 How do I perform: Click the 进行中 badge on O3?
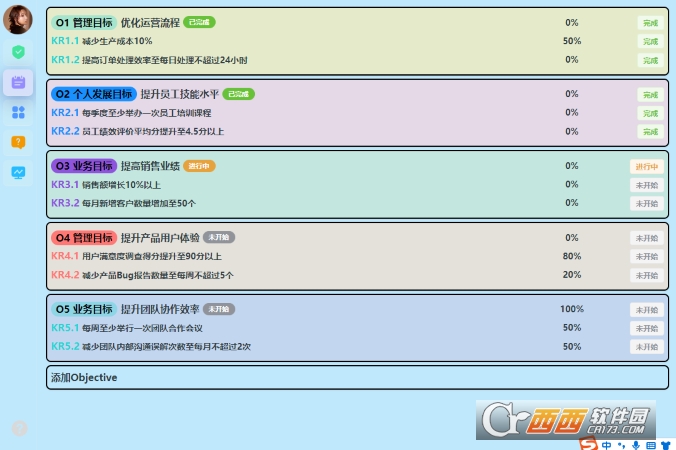[x=199, y=166]
